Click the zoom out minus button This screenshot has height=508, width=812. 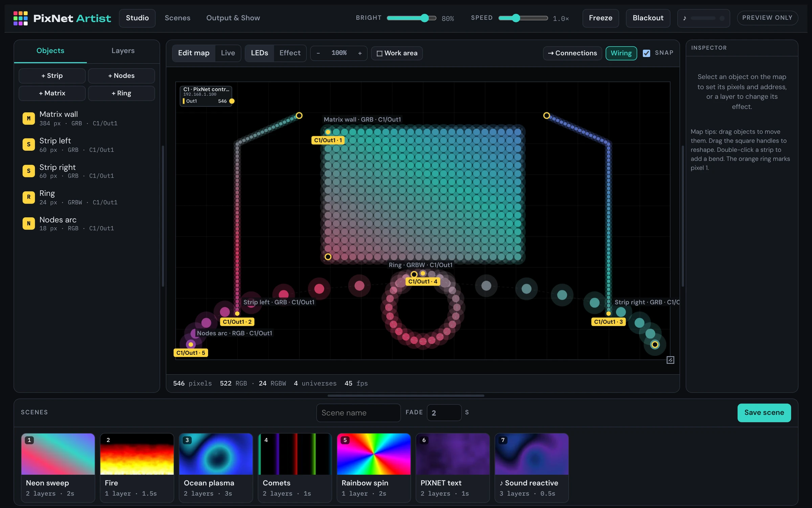click(x=318, y=53)
